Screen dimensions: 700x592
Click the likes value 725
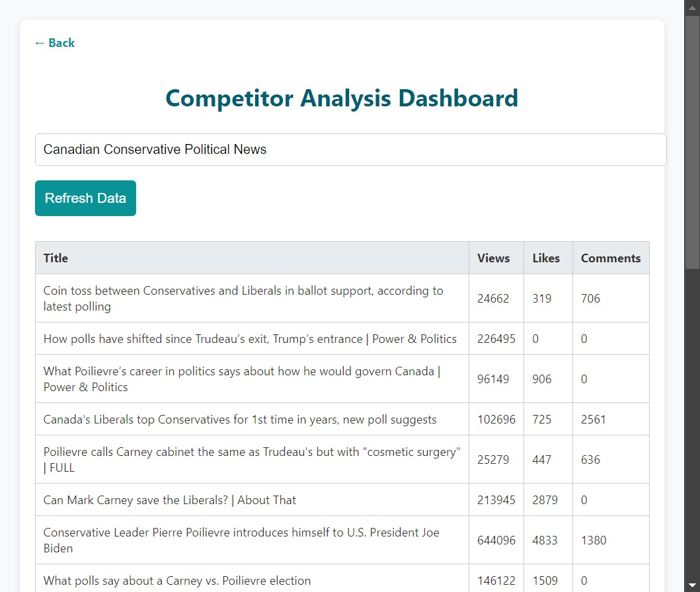541,420
